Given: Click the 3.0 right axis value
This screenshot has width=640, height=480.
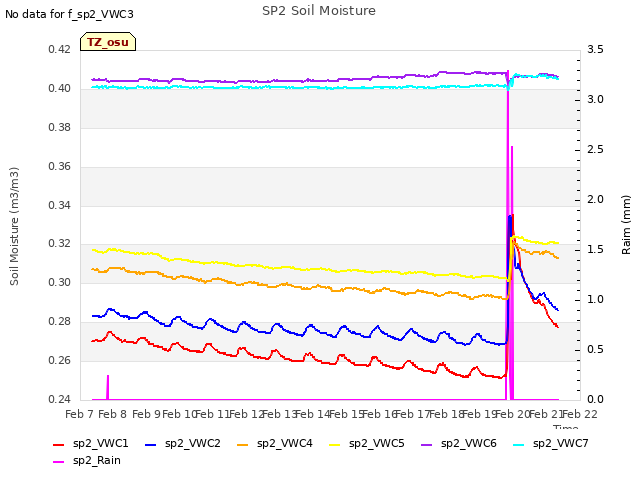Looking at the screenshot, I should tap(595, 100).
